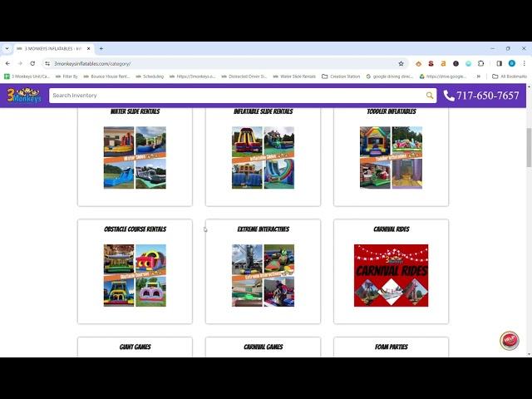Image resolution: width=532 pixels, height=399 pixels.
Task: Close the 3 Monkeys Inflatables tab
Action: tap(89, 48)
